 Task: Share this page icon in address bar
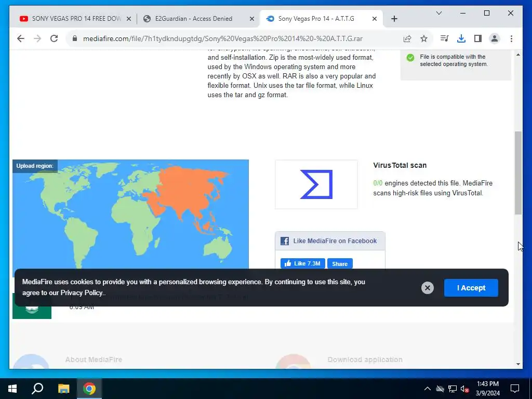407,38
